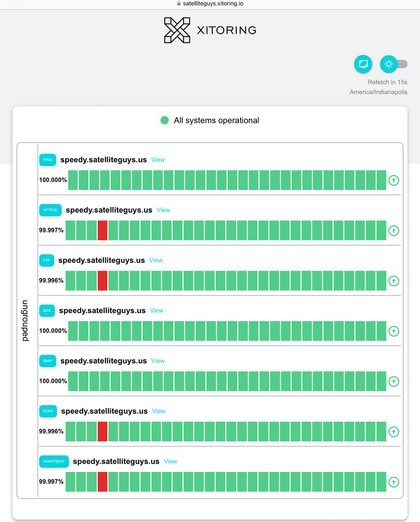Open fullscreen monitor mode button
This screenshot has height=522, width=420.
363,64
